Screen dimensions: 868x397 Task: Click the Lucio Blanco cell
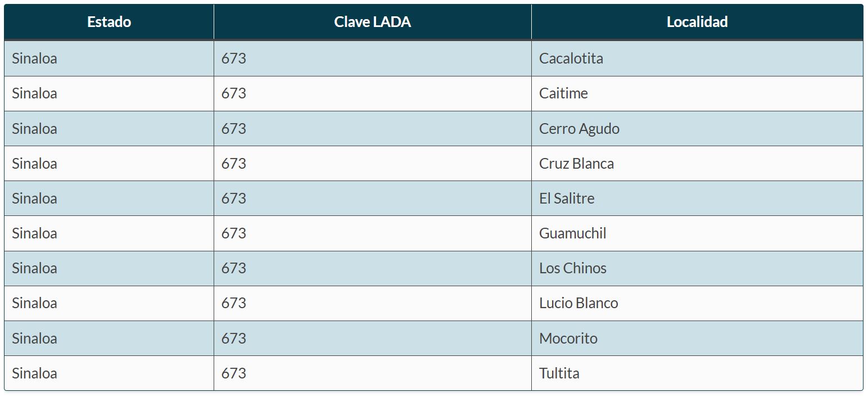tap(578, 303)
